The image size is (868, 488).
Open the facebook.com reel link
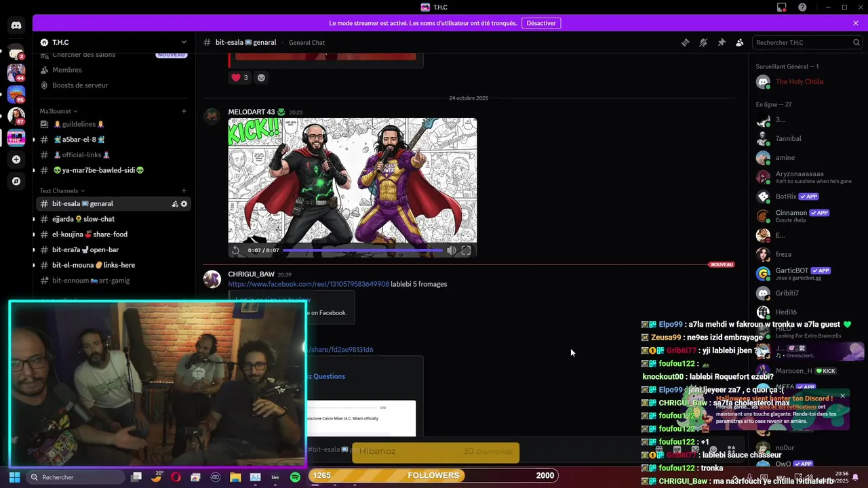point(309,284)
